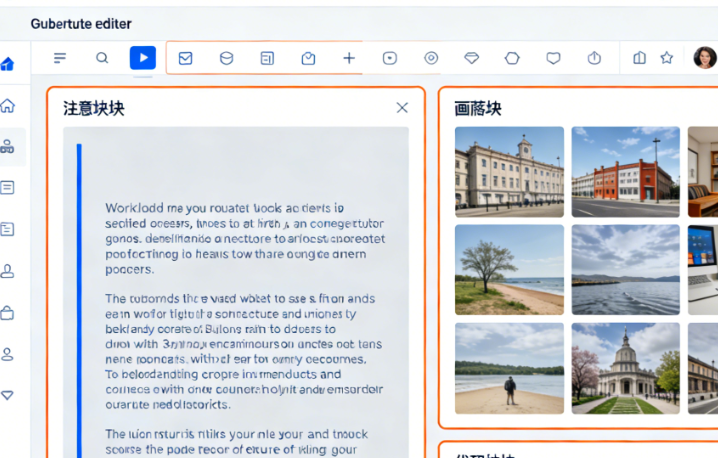This screenshot has width=718, height=458.
Task: Click the list note sidebar icon
Action: click(x=7, y=229)
